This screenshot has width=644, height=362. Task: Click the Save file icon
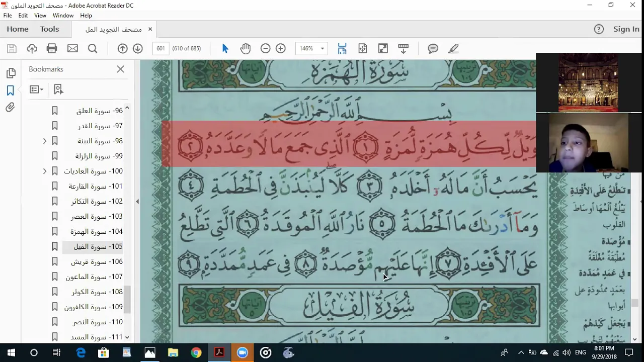[x=12, y=48]
